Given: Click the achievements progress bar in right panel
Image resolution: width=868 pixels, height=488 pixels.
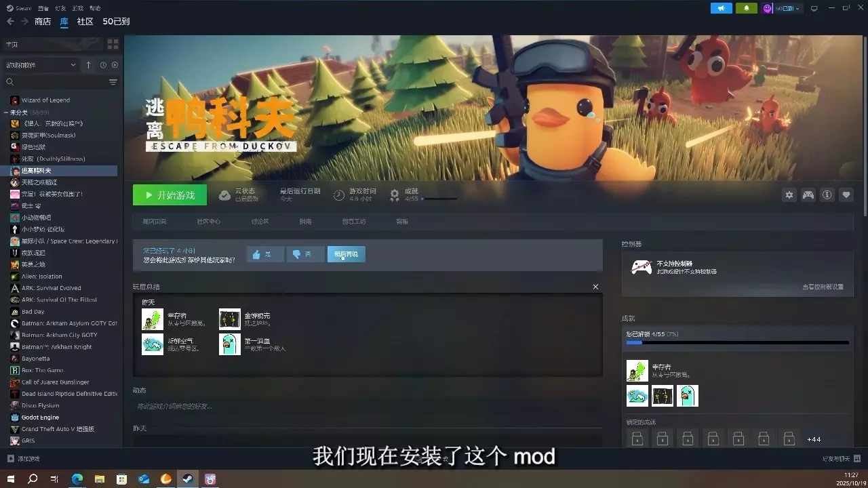Looking at the screenshot, I should [737, 343].
